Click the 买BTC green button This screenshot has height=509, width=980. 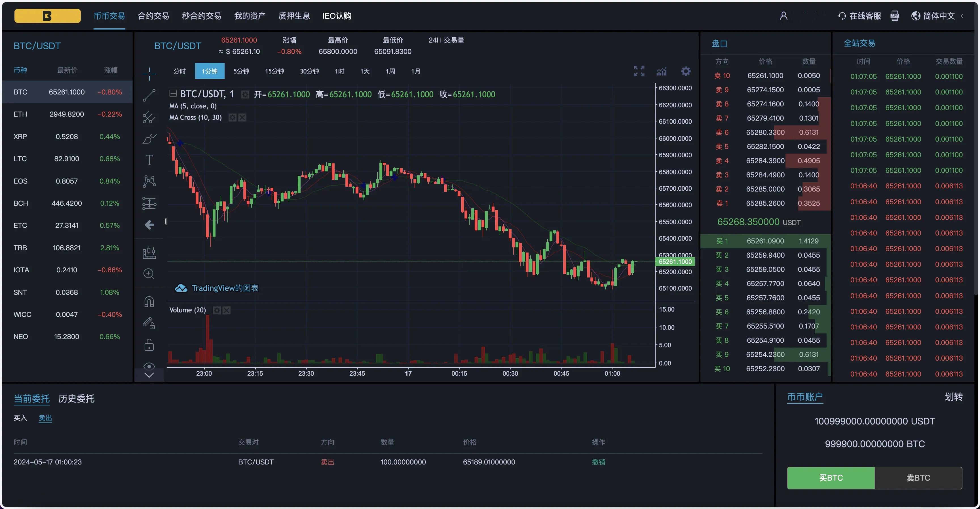click(830, 477)
